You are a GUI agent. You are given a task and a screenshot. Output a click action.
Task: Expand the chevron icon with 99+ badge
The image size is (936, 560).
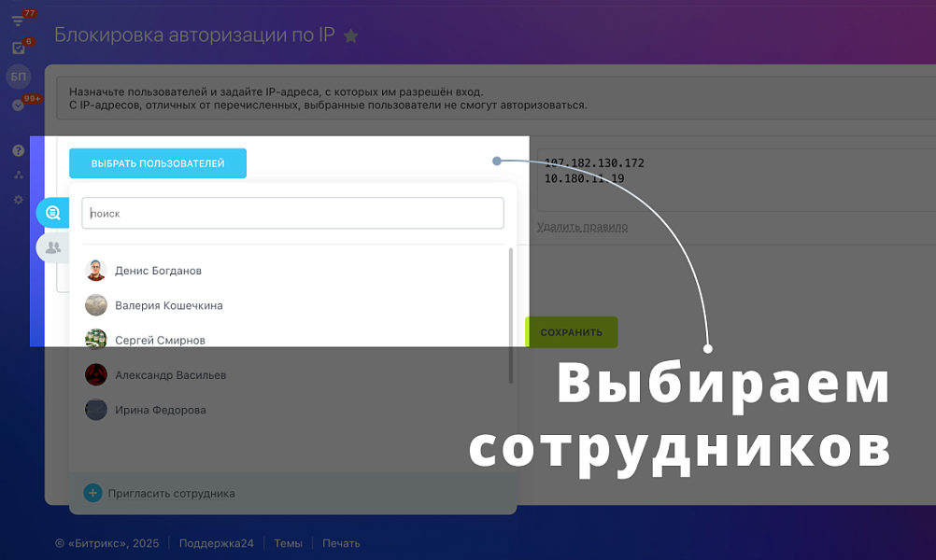pos(18,105)
